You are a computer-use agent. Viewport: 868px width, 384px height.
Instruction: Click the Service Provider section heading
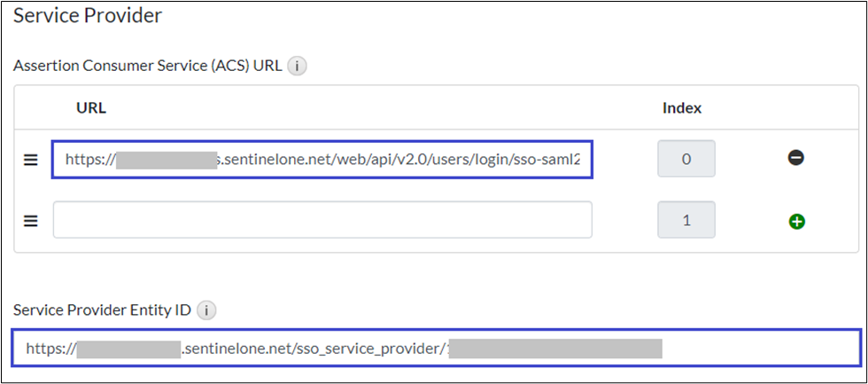(87, 15)
